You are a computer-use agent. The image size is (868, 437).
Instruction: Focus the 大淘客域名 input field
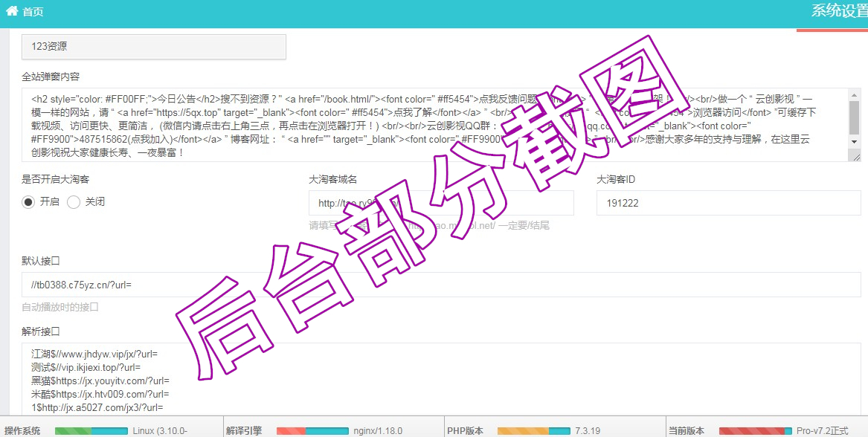441,203
